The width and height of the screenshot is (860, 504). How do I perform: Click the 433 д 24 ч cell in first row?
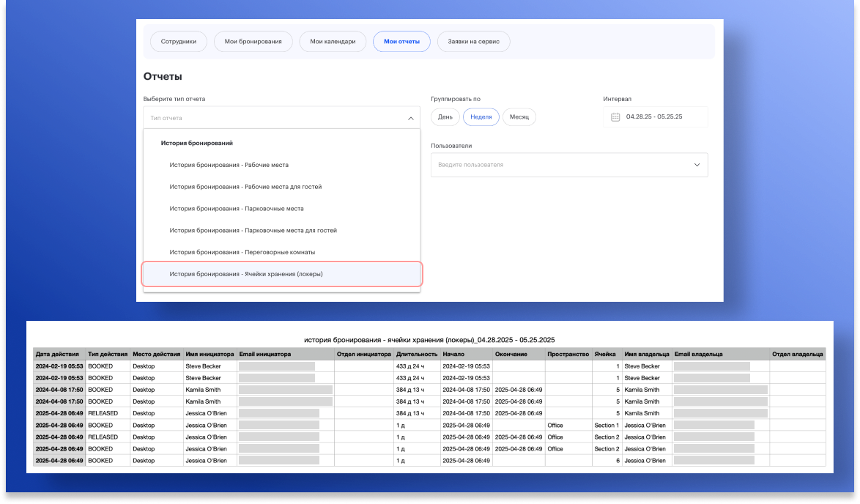point(417,366)
